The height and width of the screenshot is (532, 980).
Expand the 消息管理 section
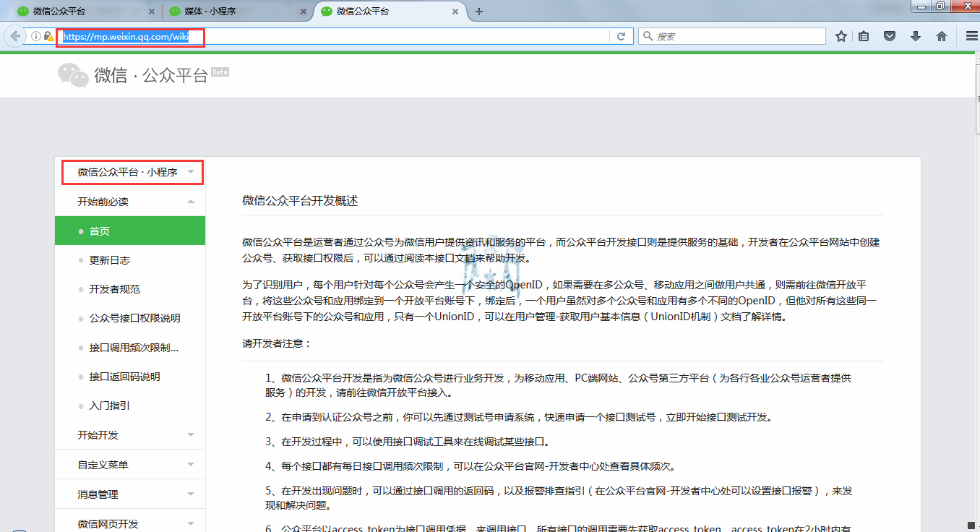click(130, 494)
